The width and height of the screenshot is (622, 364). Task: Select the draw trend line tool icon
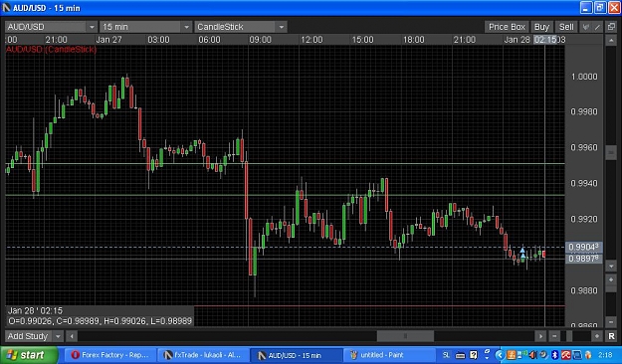(x=597, y=27)
